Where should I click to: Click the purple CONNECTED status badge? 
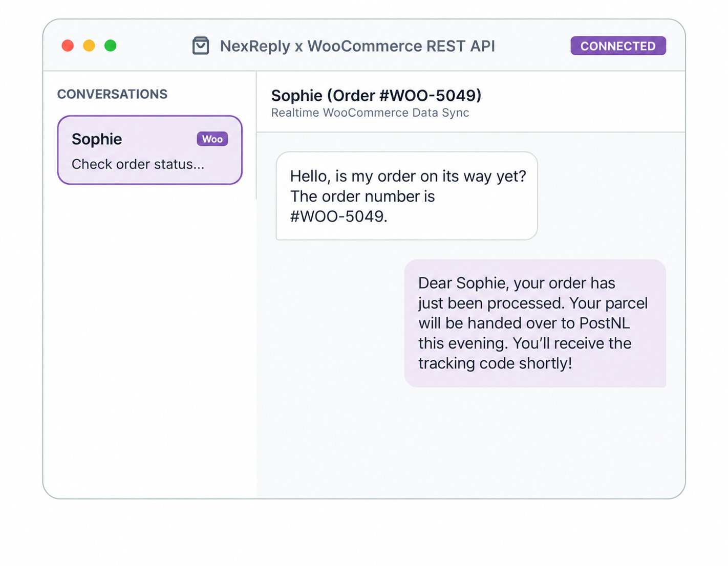tap(618, 46)
